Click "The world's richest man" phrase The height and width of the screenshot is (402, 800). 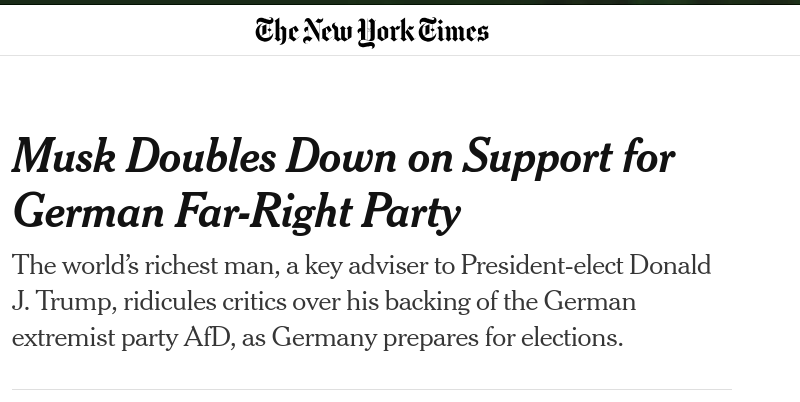[x=140, y=266]
